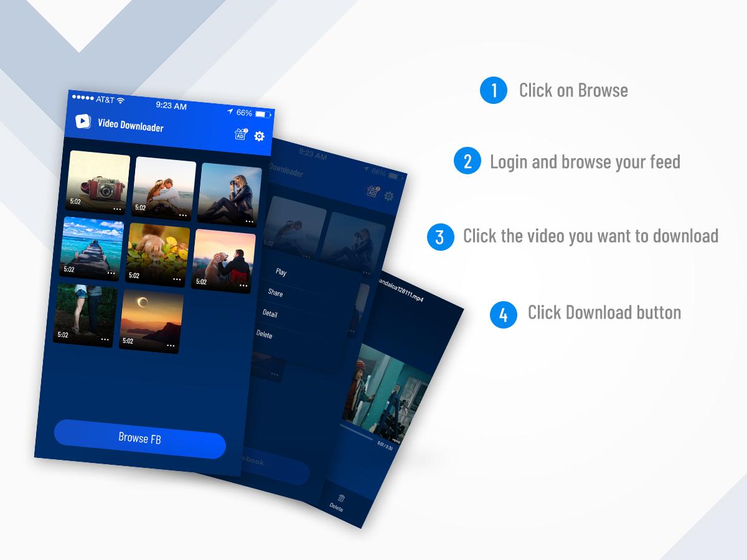Screen dimensions: 747x560
Task: Tap the AD gift icon in front phone
Action: coord(241,134)
